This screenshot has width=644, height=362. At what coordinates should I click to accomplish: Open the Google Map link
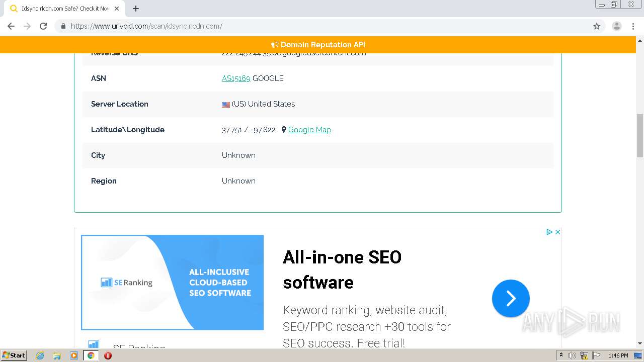309,130
